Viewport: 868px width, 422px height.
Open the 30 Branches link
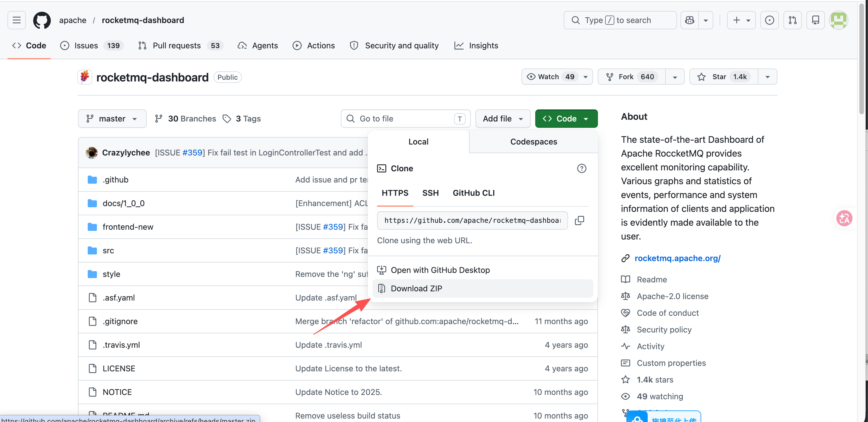185,119
